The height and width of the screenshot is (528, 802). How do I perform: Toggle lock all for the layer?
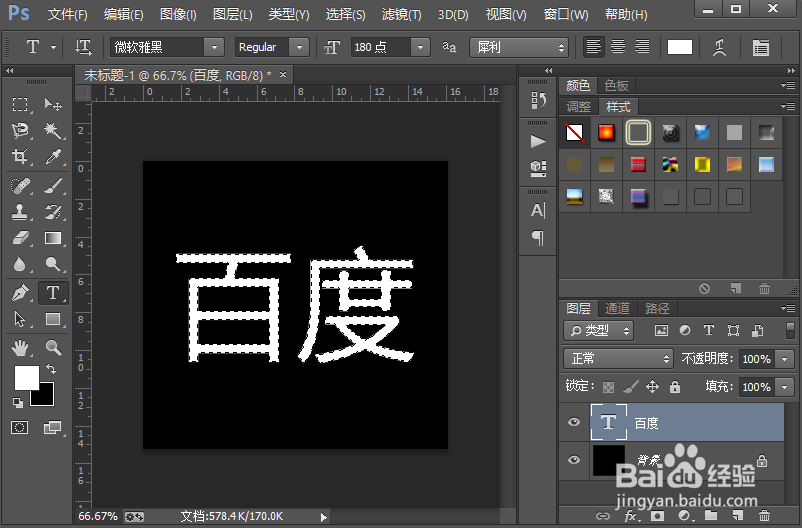point(675,387)
